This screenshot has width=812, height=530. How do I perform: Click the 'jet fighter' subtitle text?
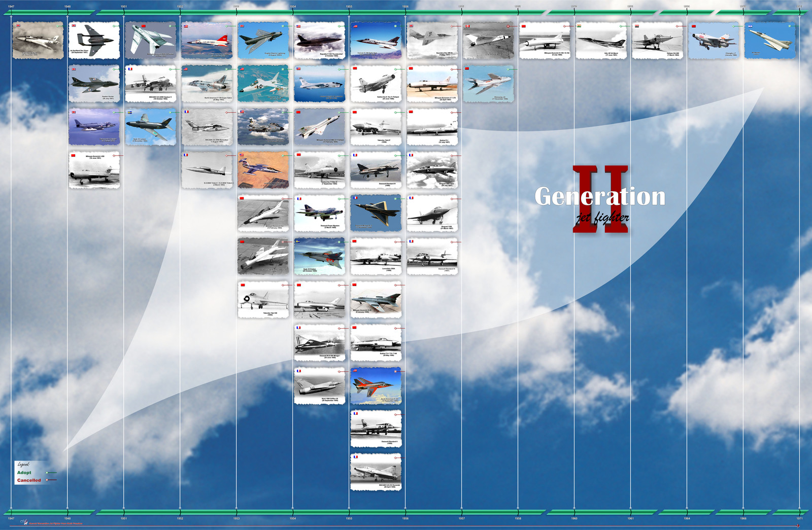click(x=602, y=218)
